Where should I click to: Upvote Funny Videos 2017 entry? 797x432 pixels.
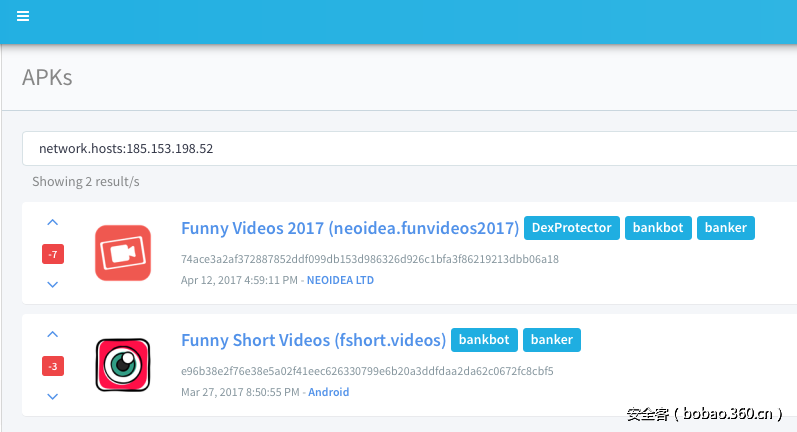point(53,223)
